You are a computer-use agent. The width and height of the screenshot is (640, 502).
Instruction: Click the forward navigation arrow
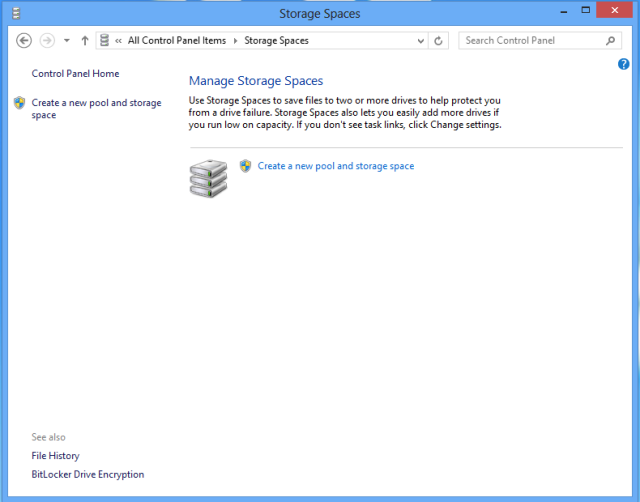pyautogui.click(x=47, y=40)
